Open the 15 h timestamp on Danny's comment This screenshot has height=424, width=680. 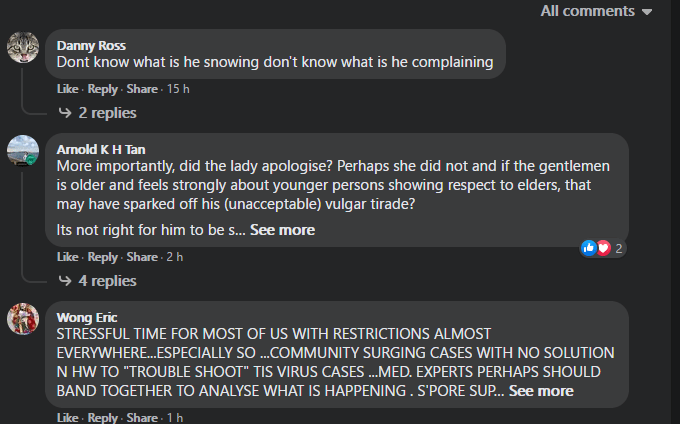click(178, 89)
